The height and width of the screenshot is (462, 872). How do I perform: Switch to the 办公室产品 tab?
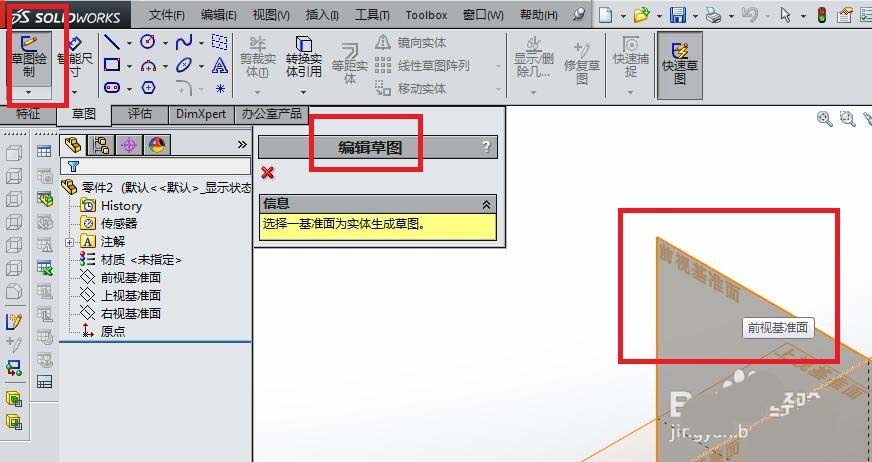[271, 115]
